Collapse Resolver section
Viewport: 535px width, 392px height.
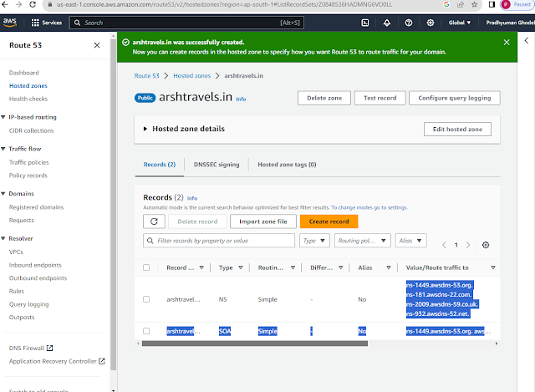pyautogui.click(x=3, y=238)
